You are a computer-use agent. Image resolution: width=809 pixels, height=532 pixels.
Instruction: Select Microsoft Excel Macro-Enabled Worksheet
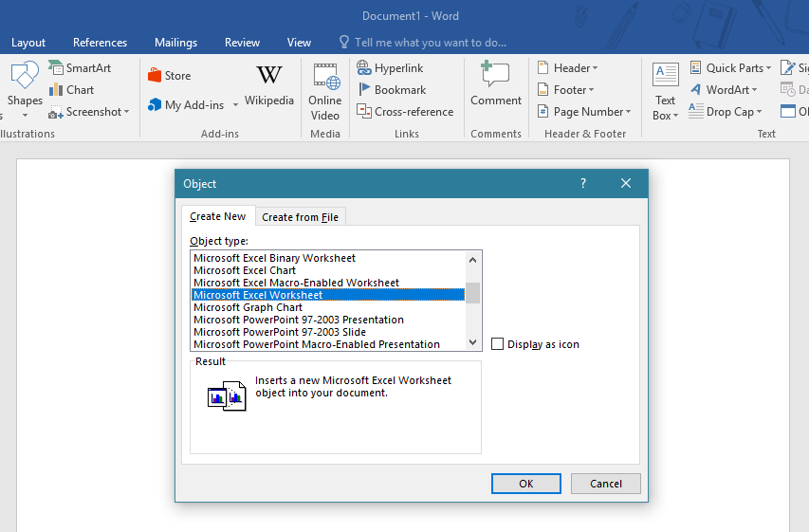(328, 283)
